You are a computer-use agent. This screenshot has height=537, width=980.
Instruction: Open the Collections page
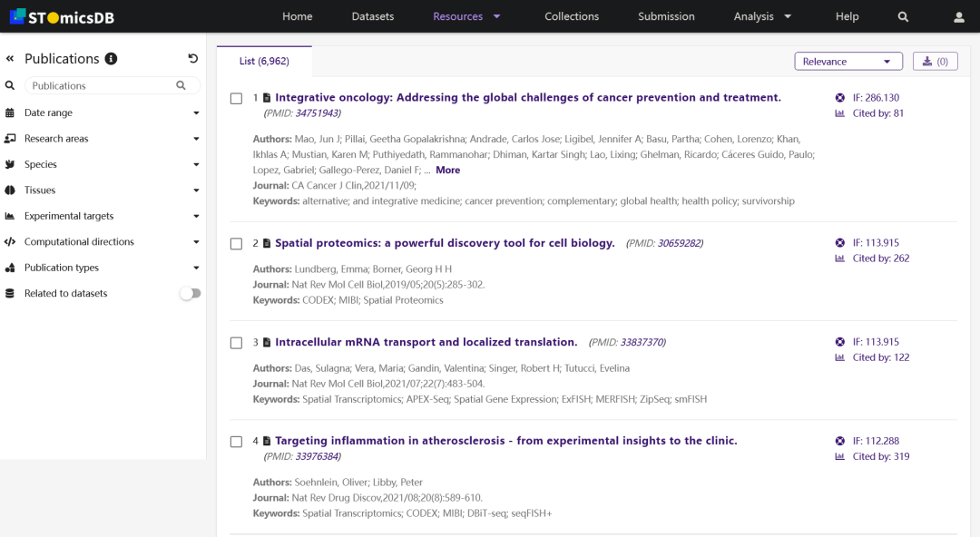coord(572,16)
